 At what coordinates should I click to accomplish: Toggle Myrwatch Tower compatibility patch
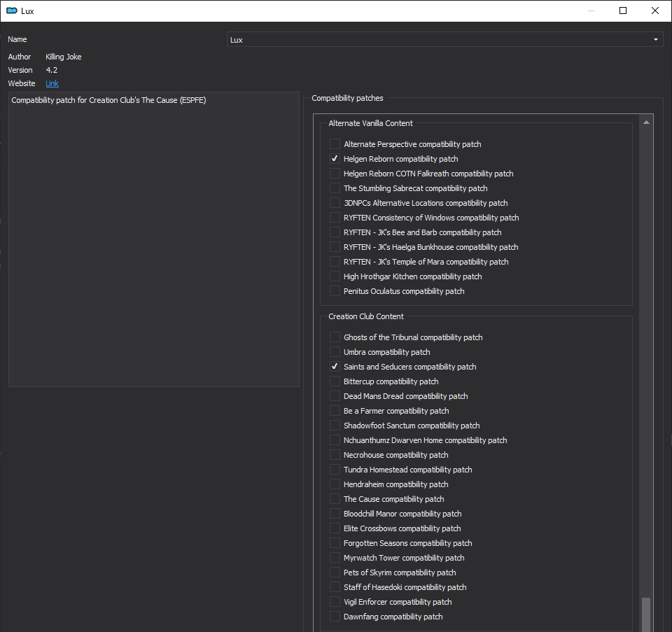click(x=335, y=557)
